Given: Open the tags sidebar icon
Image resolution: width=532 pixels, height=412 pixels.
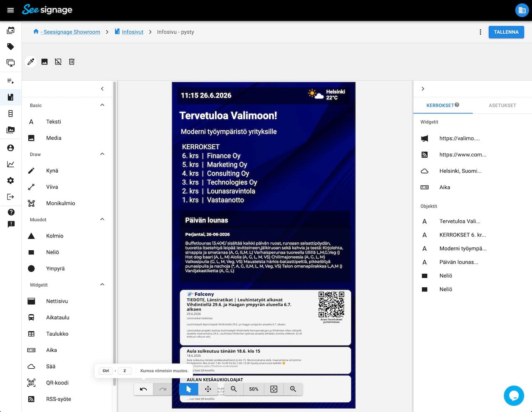Looking at the screenshot, I should [x=11, y=47].
